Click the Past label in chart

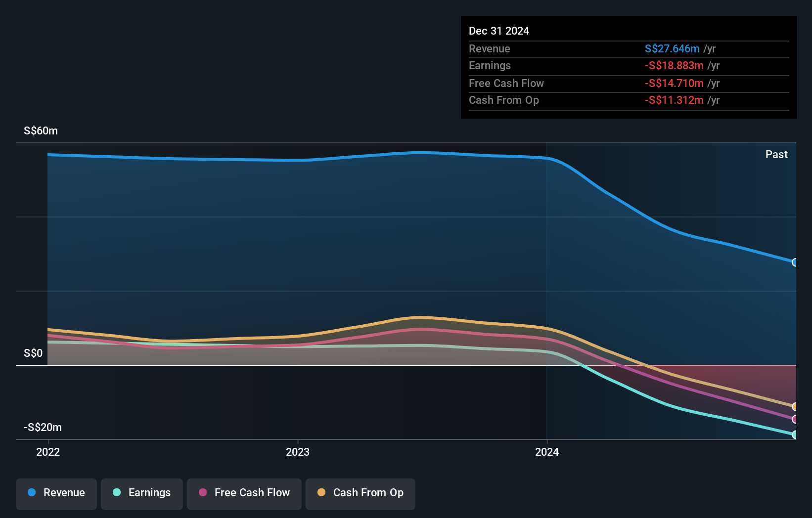[x=776, y=154]
